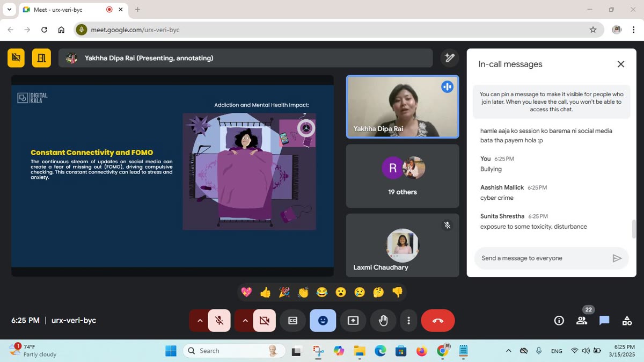The height and width of the screenshot is (362, 644).
Task: Open the activities shapes icon
Action: pyautogui.click(x=627, y=321)
